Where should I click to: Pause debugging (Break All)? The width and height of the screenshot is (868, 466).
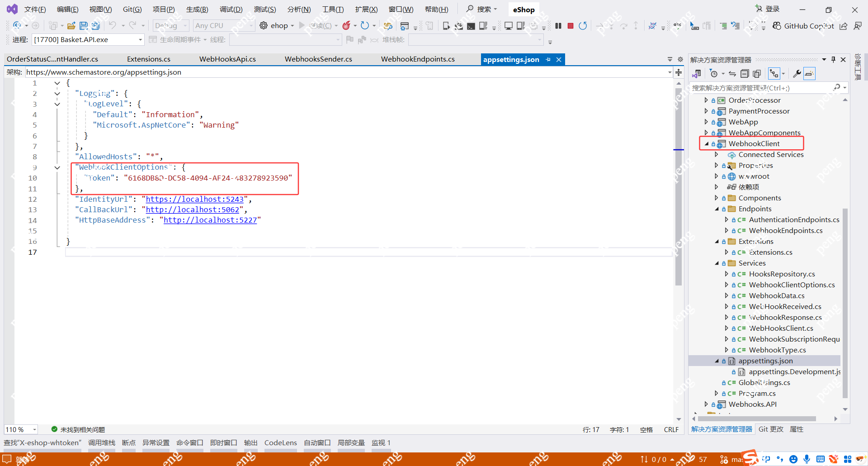(558, 26)
